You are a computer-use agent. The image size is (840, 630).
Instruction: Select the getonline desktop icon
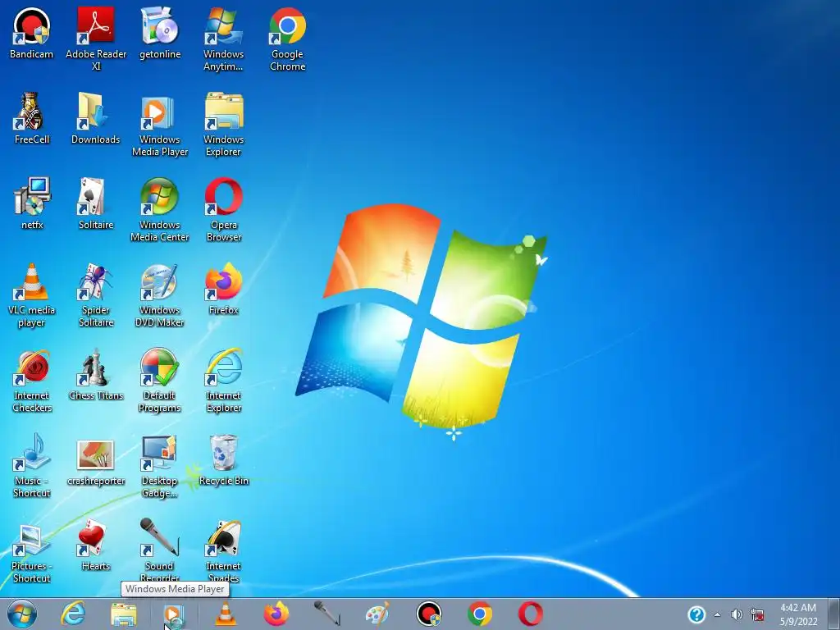[160, 33]
